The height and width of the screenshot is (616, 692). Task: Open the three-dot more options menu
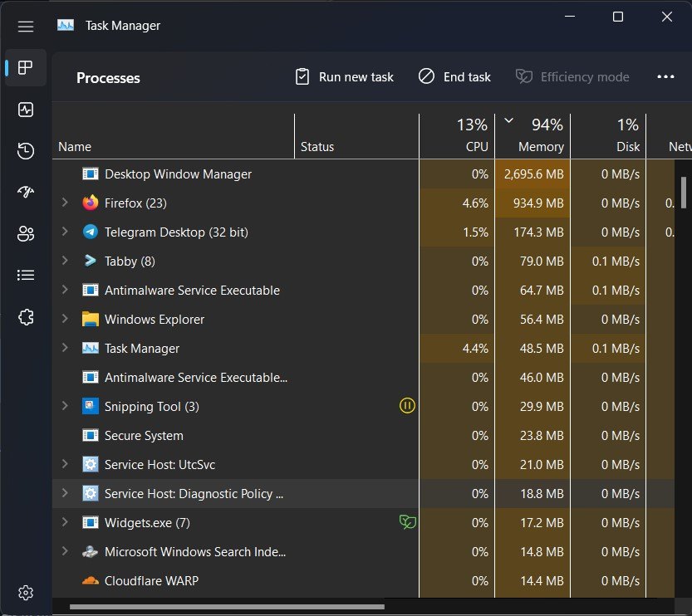click(665, 76)
